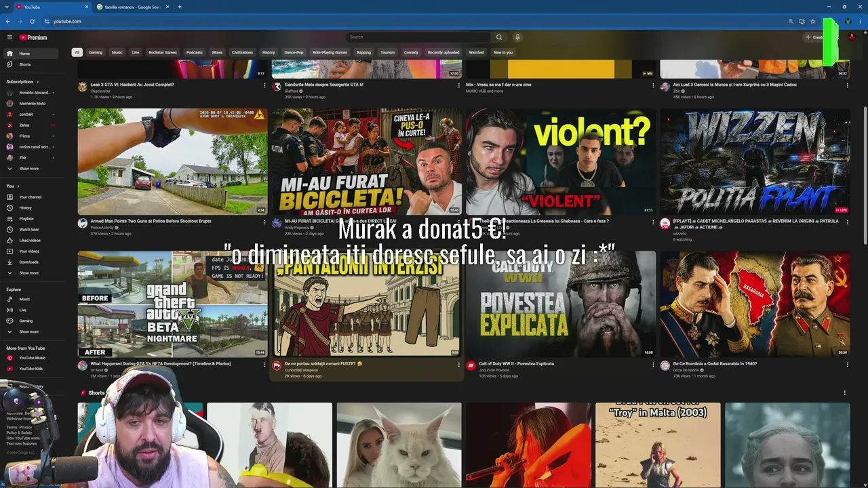Expand the Subscriptions section header
The height and width of the screenshot is (488, 868).
[22, 81]
